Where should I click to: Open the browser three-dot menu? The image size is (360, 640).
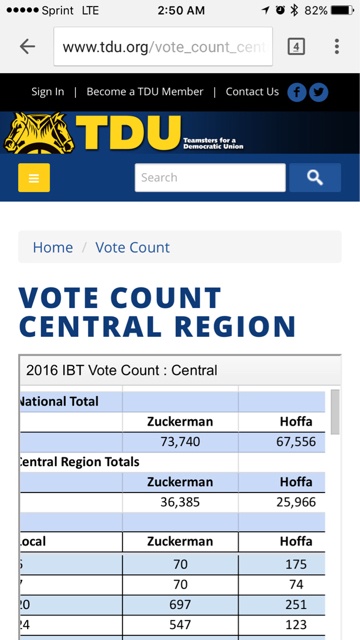point(337,47)
